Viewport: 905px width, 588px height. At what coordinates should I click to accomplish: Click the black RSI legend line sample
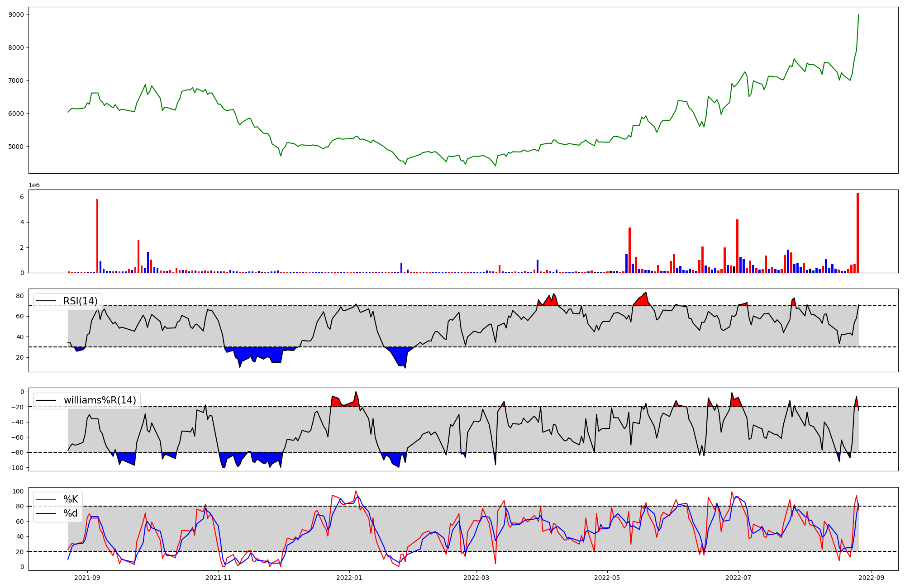[x=46, y=301]
